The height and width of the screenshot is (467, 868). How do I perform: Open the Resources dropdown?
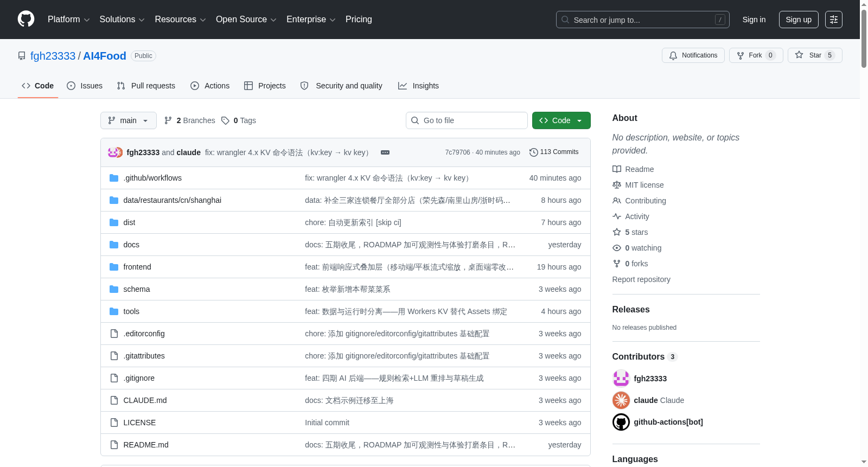(180, 20)
